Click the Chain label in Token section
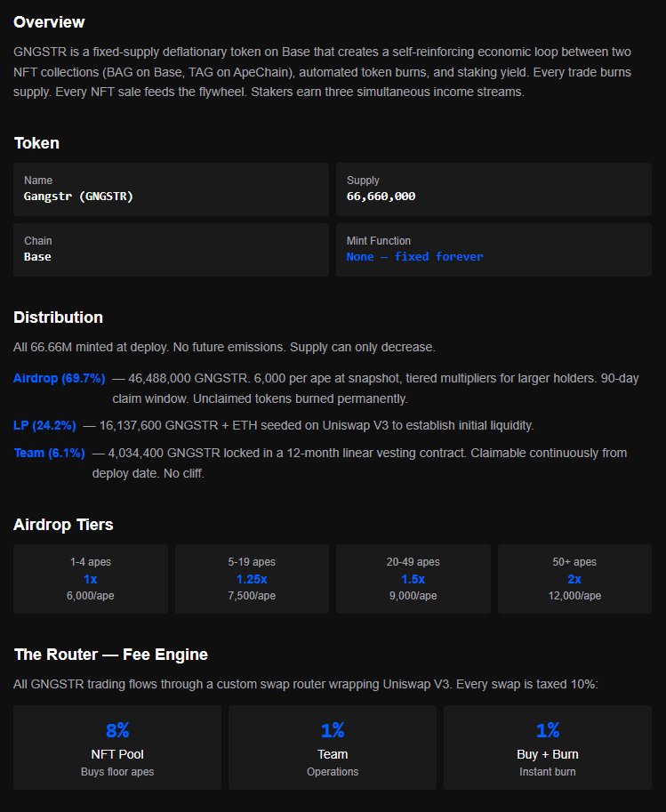666x812 pixels. pyautogui.click(x=38, y=241)
